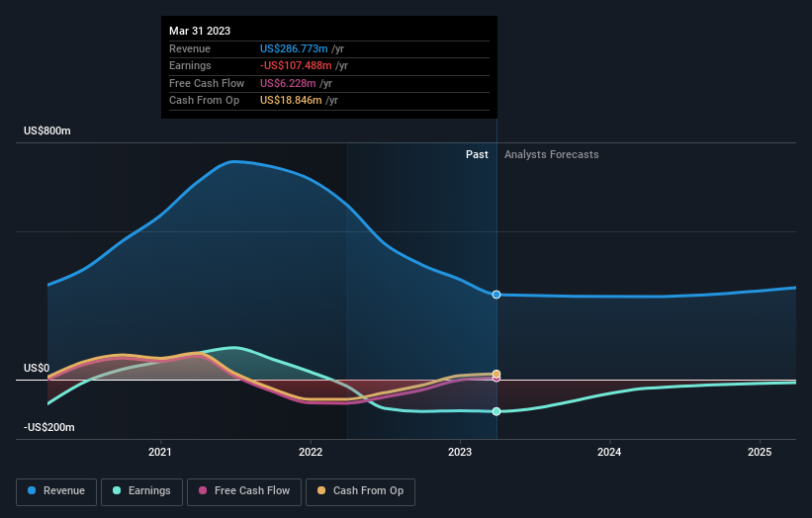812x518 pixels.
Task: Click the -US$107.488m earnings value
Action: tap(296, 65)
